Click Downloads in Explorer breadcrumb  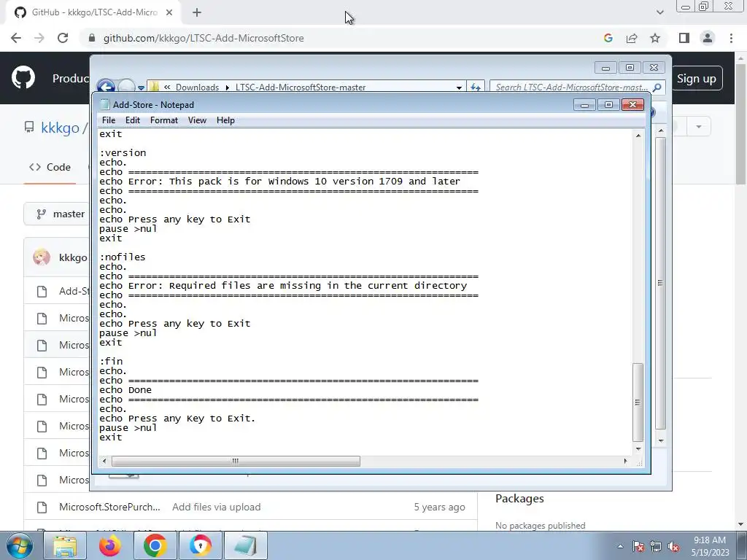197,87
